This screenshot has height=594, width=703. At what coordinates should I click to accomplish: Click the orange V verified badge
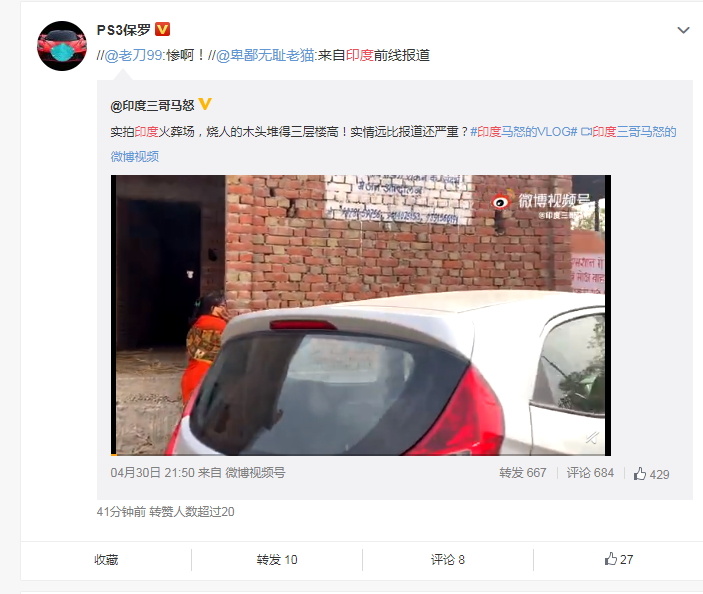pos(162,30)
